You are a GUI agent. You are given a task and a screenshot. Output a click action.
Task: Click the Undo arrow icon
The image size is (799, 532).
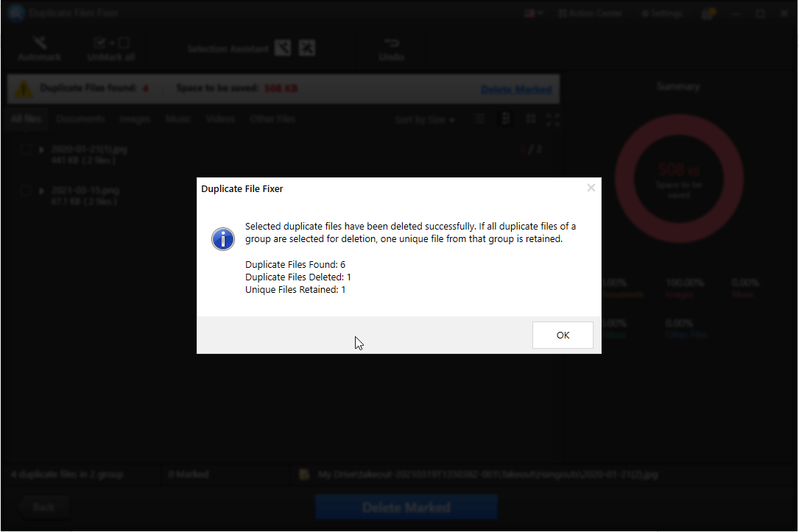(x=392, y=43)
